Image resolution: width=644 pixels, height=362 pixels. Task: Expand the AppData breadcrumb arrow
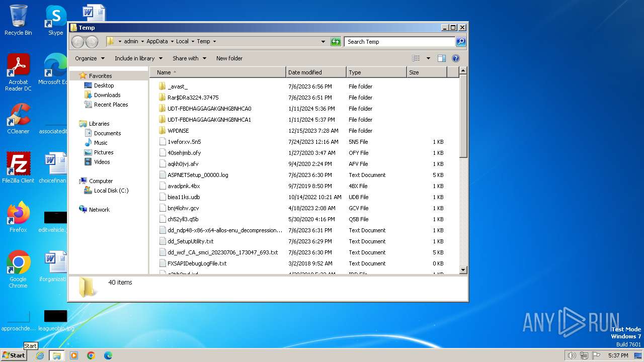click(172, 42)
